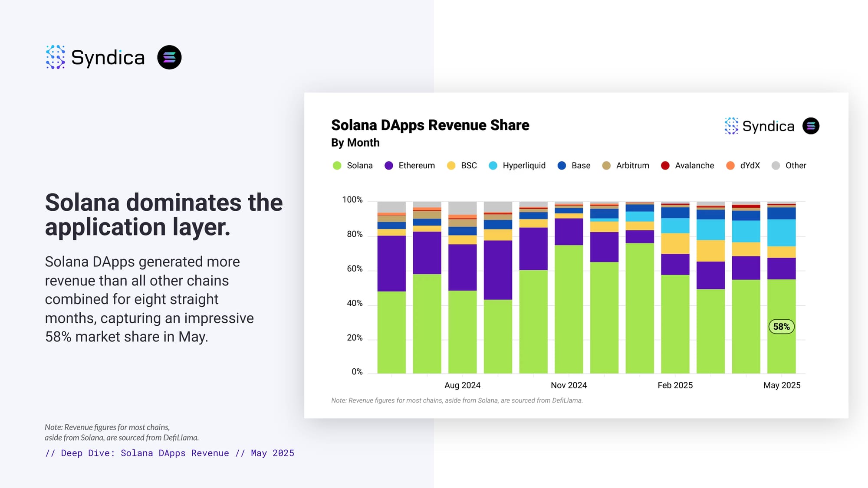Click the 58% callout badge on the May bar
The image size is (868, 488).
click(x=781, y=327)
